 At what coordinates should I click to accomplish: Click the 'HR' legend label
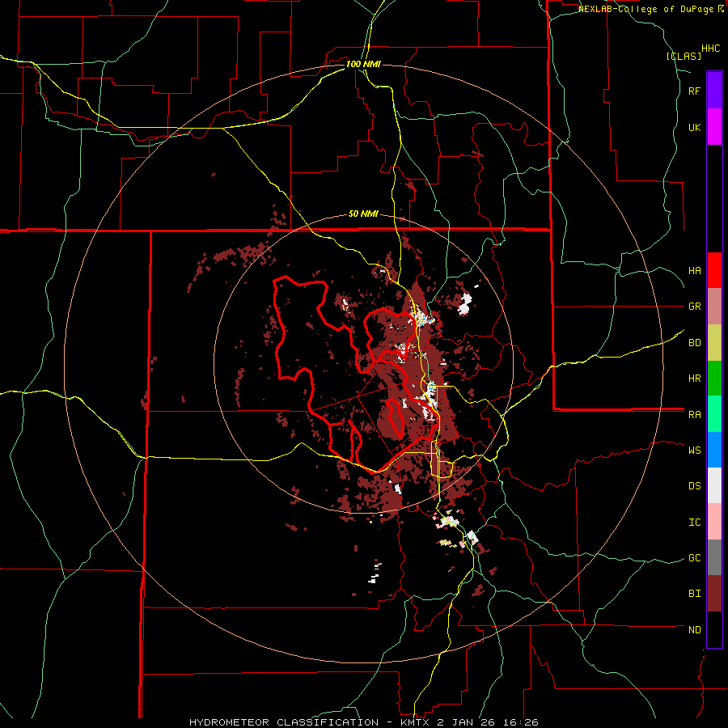pos(694,379)
